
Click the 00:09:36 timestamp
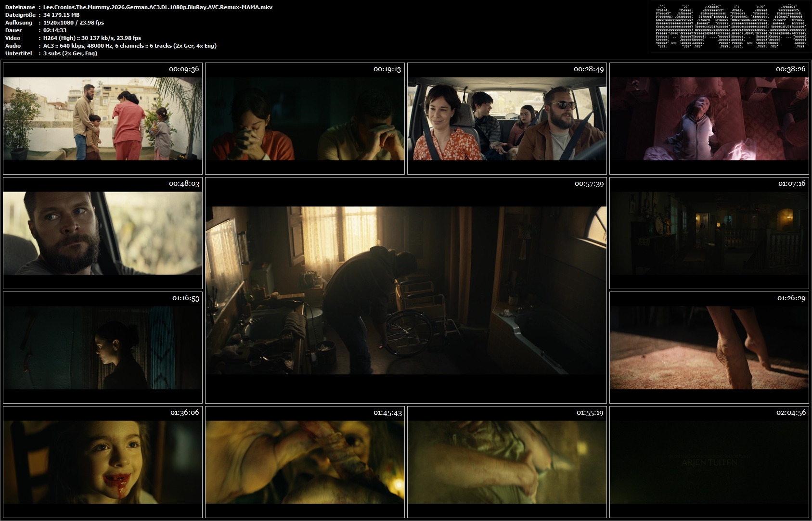pos(184,69)
